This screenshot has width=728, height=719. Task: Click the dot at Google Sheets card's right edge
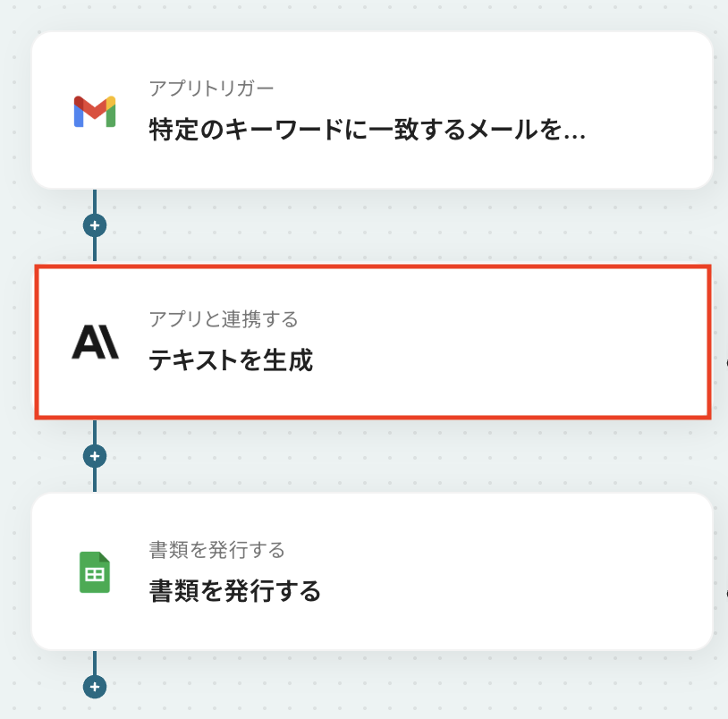pos(725,592)
